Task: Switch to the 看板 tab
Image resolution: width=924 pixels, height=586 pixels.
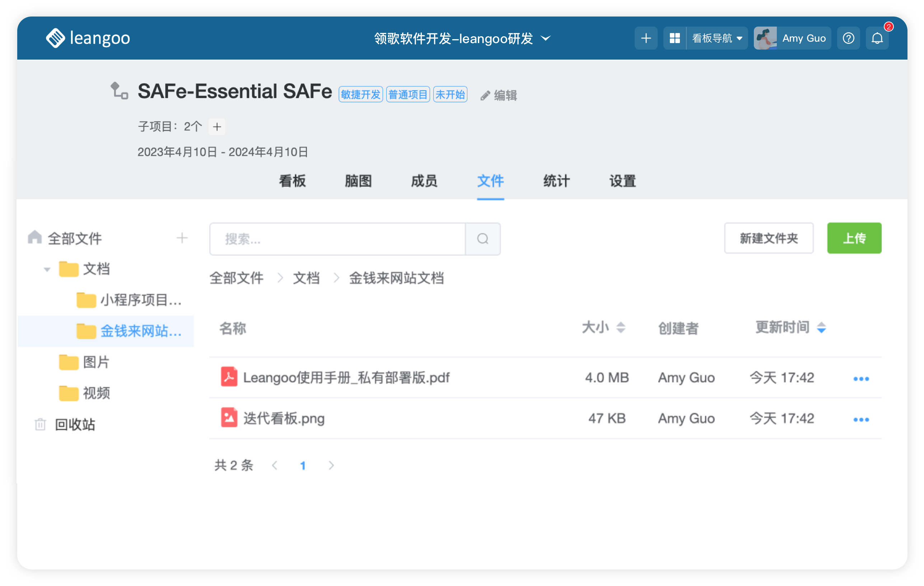Action: (292, 181)
